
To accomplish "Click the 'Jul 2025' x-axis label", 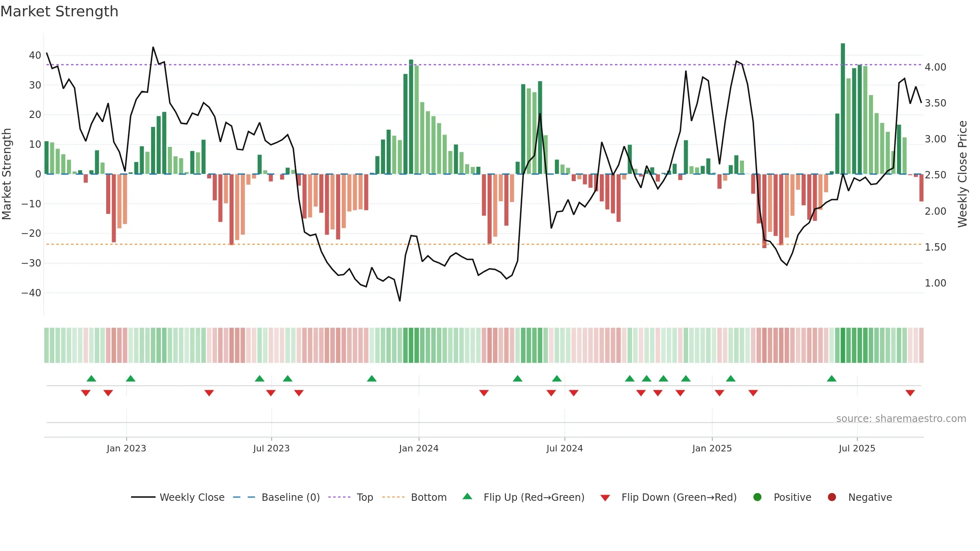I will point(857,448).
